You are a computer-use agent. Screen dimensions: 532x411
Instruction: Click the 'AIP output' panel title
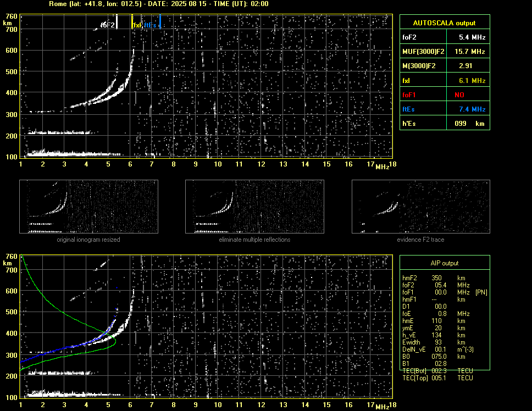pos(444,263)
